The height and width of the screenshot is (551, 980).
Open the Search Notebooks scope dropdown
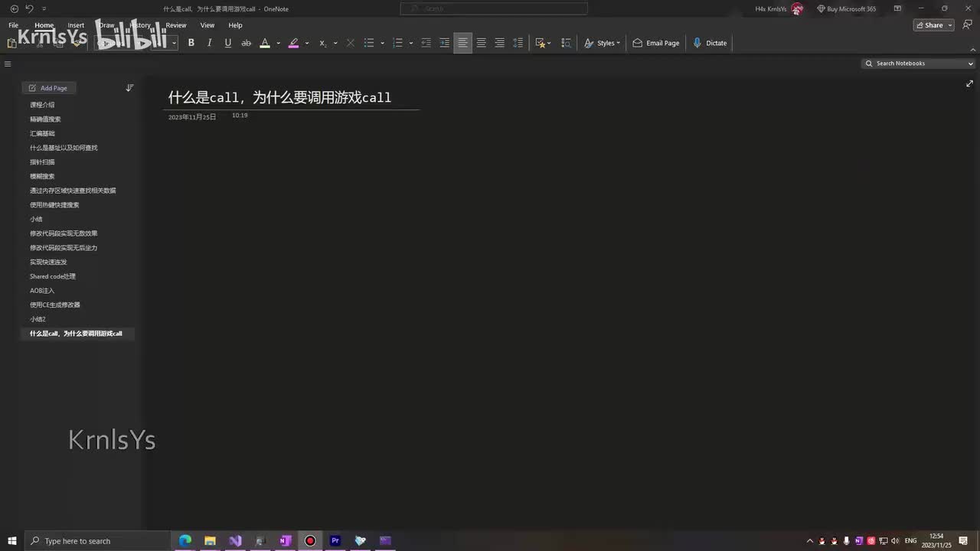970,64
